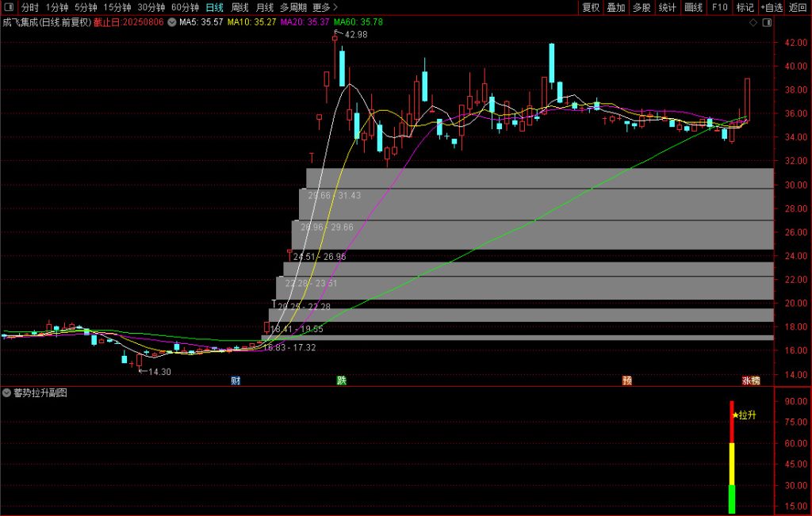Click the 复权 button
This screenshot has height=516, width=812.
click(591, 7)
